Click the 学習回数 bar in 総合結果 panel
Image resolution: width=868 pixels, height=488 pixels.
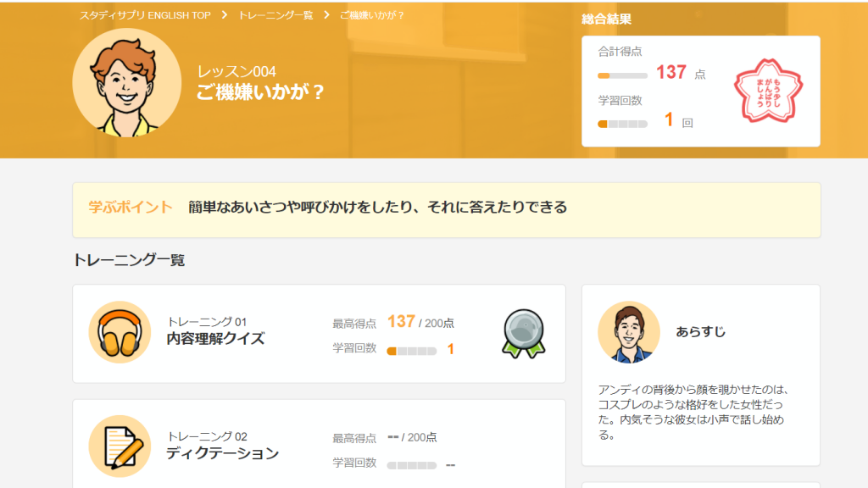(x=622, y=124)
